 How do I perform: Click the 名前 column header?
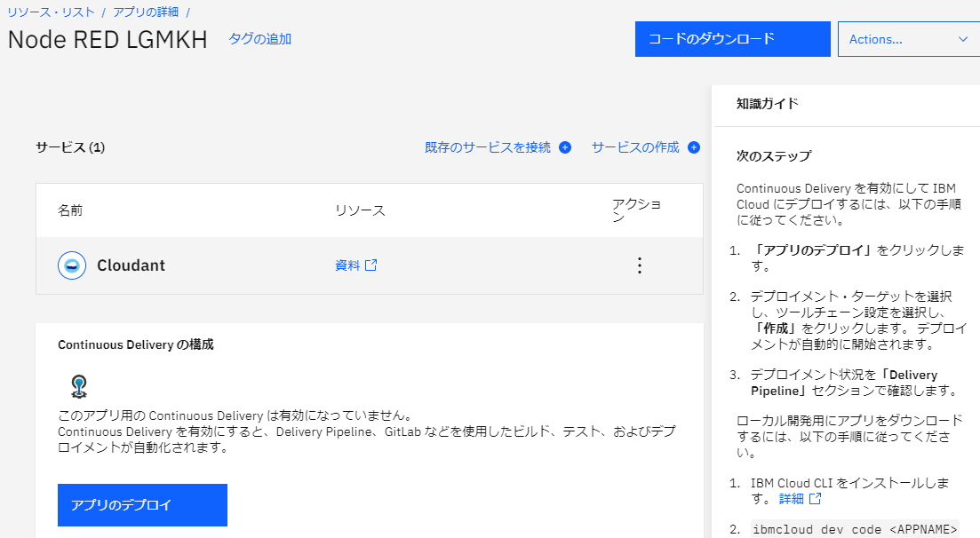[x=70, y=210]
